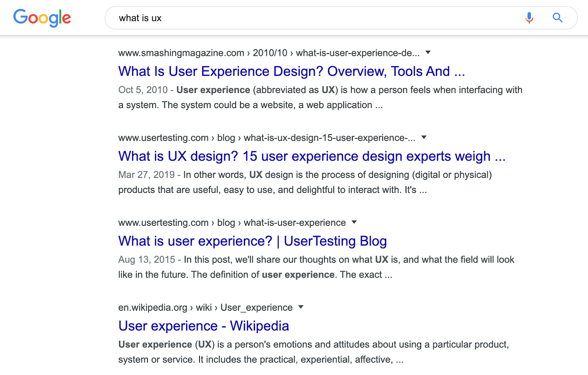Open dropdown arrow next to what-is-ux-design-15 URL
The image size is (588, 375).
[x=424, y=137]
